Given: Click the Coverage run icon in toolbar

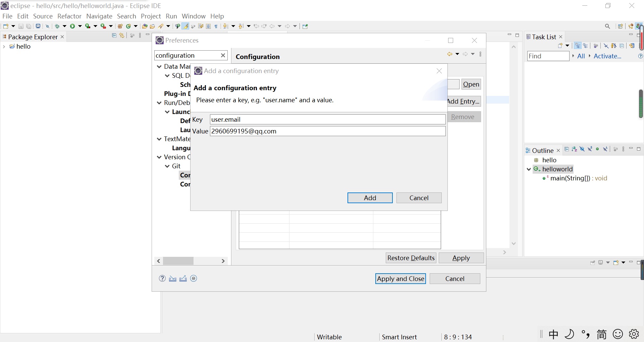Looking at the screenshot, I should (x=88, y=26).
